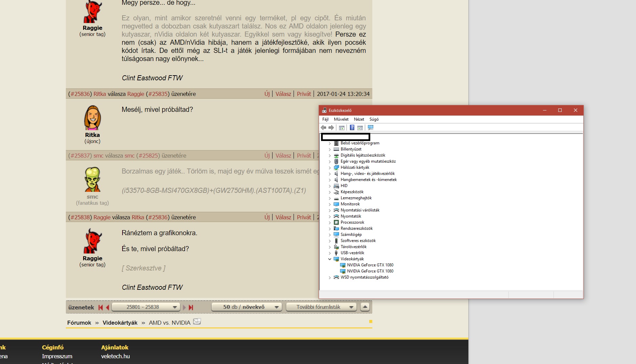Click Ritka's avatar image

(x=92, y=118)
